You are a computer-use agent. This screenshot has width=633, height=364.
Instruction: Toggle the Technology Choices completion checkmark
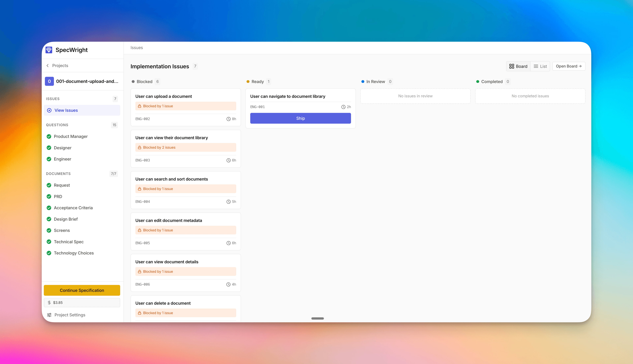pos(49,253)
